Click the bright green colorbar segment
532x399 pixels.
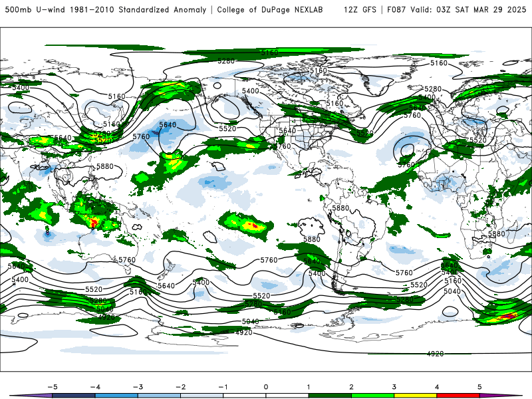(372, 396)
